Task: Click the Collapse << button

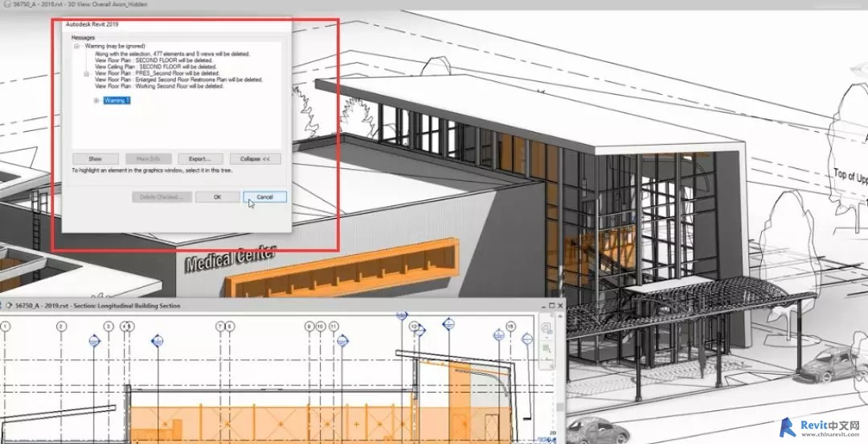Action: pos(256,158)
